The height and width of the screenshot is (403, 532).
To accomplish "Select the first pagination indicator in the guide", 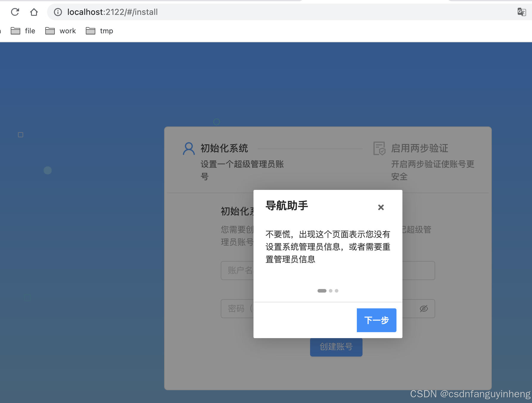I will [322, 291].
